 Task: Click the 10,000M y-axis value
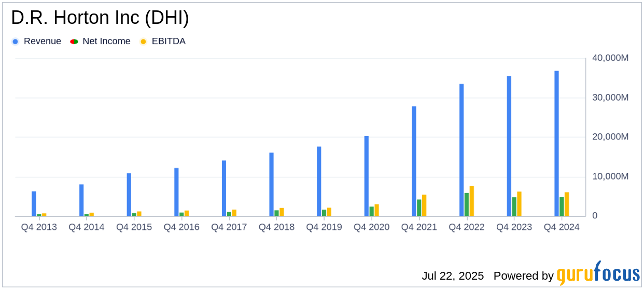610,176
